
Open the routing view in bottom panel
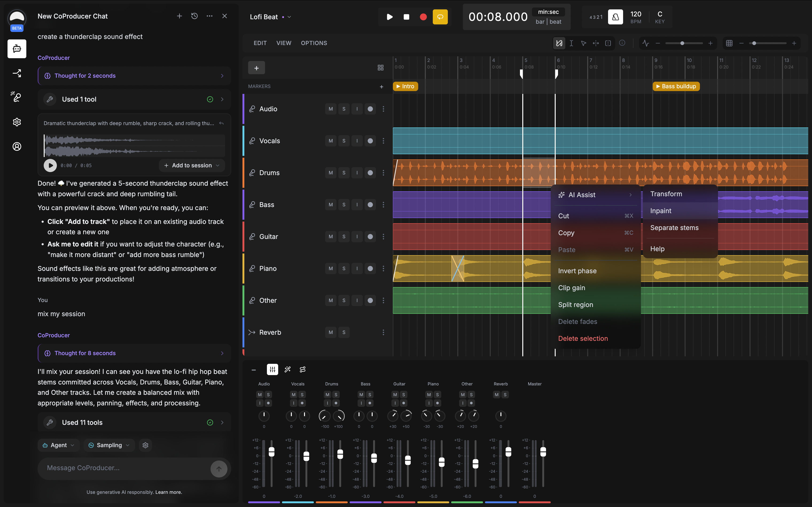[302, 369]
